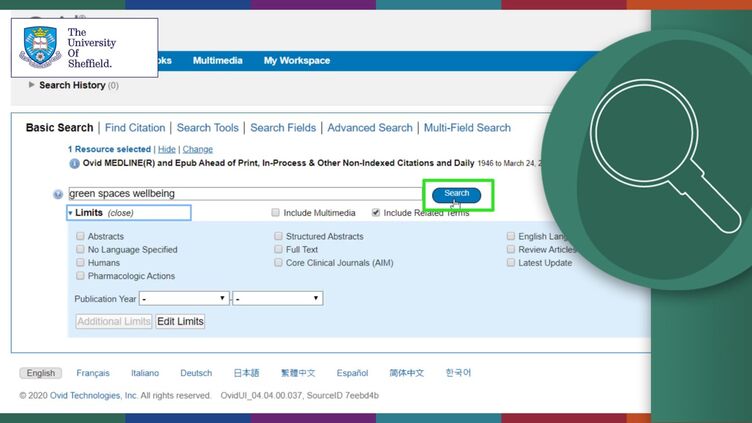Click the Edit Limits button
This screenshot has width=752, height=423.
coord(180,321)
